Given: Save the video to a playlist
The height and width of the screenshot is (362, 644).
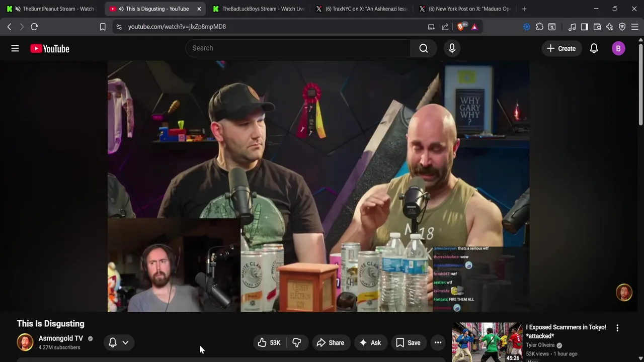Looking at the screenshot, I should pyautogui.click(x=408, y=343).
